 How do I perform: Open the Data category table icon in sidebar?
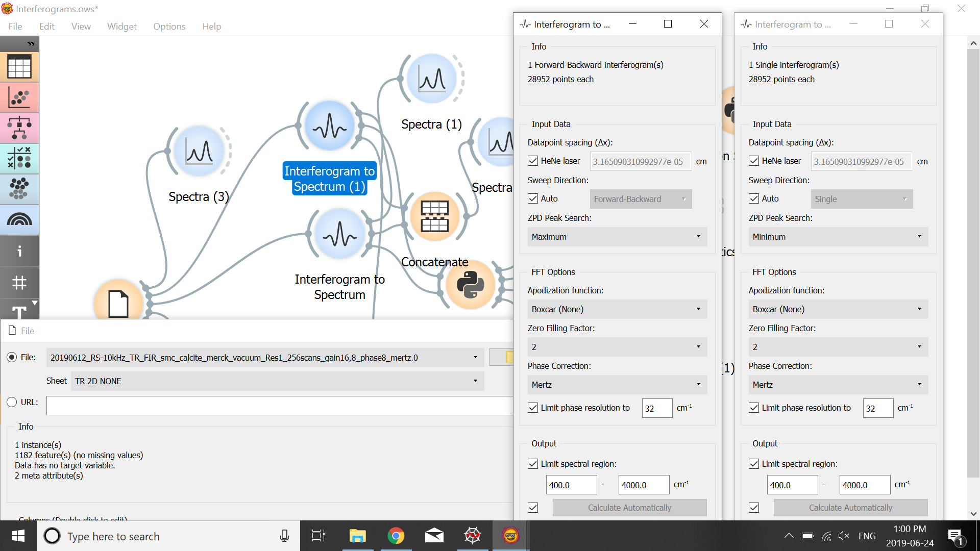[19, 67]
